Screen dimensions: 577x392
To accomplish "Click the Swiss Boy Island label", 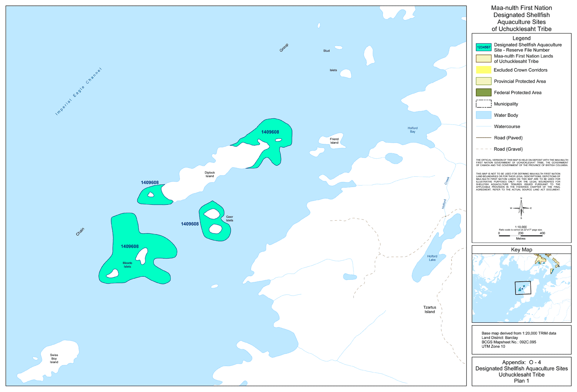I will tap(54, 359).
